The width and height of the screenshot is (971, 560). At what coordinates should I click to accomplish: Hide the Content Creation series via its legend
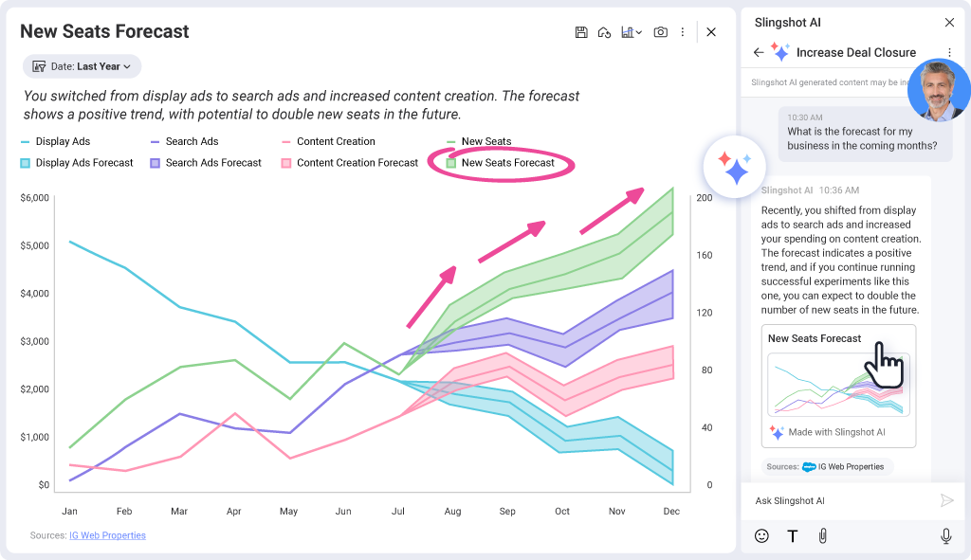click(x=331, y=141)
